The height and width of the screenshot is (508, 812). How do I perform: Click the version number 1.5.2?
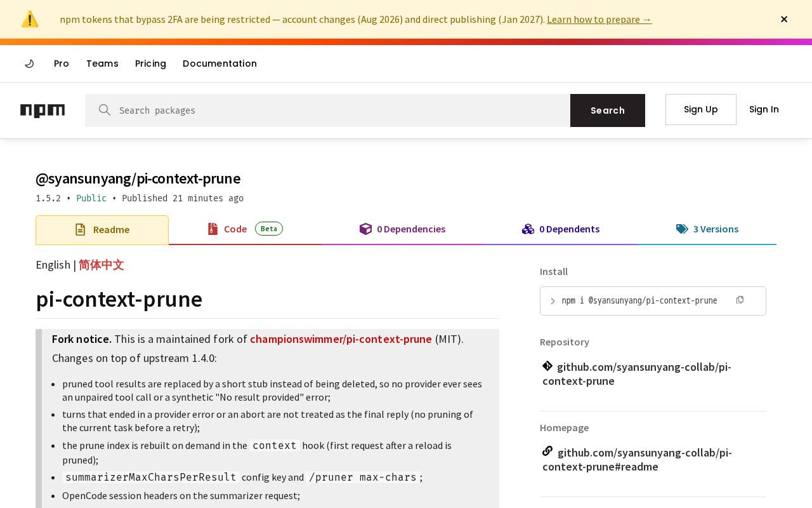(48, 198)
